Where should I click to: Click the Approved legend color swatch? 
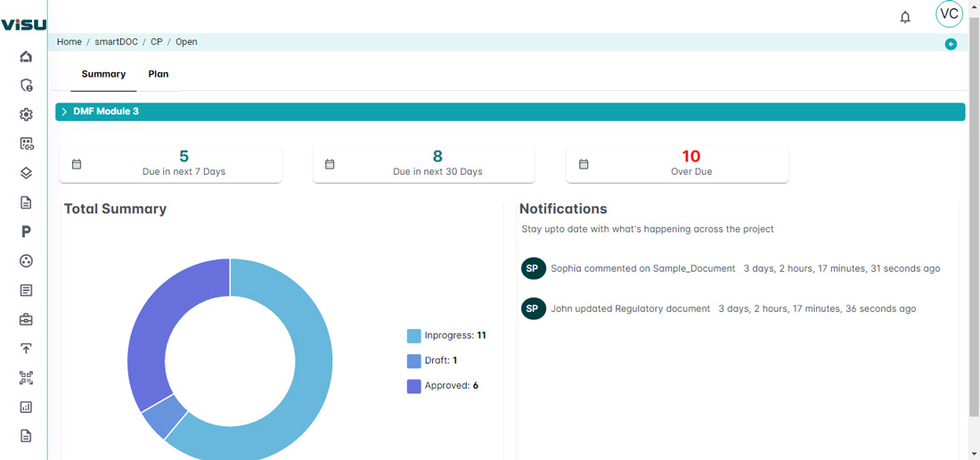tap(413, 386)
